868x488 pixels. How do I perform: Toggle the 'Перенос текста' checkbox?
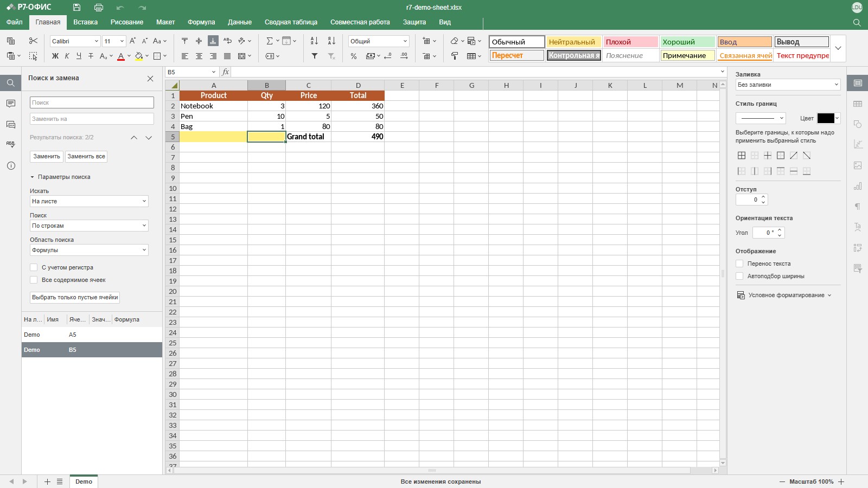(x=739, y=264)
